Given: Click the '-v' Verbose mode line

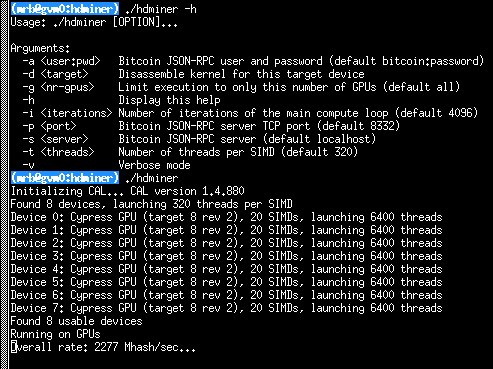Looking at the screenshot, I should [x=106, y=165].
